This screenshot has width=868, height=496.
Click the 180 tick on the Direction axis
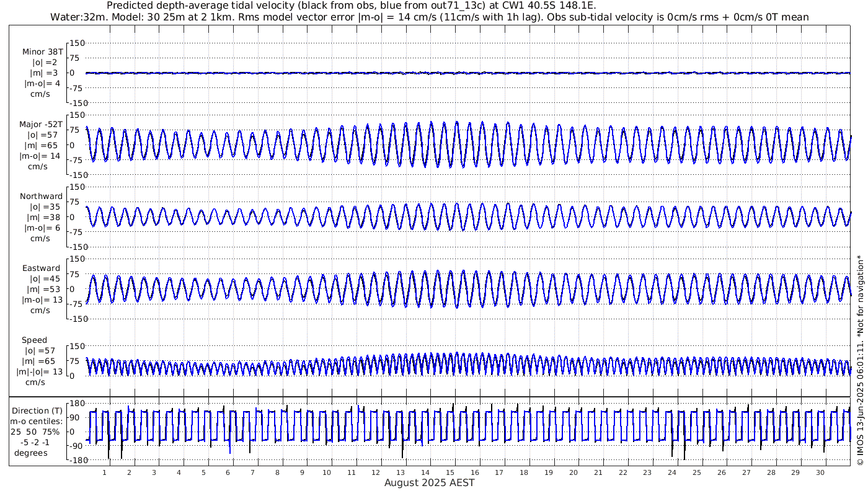coord(76,403)
